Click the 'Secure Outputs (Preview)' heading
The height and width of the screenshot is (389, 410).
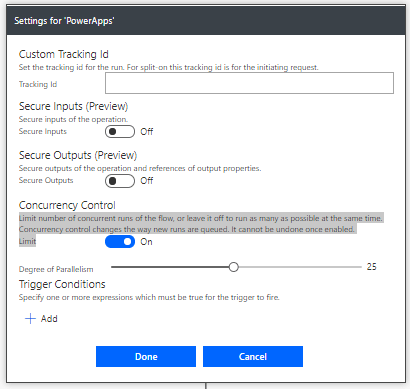pos(78,155)
